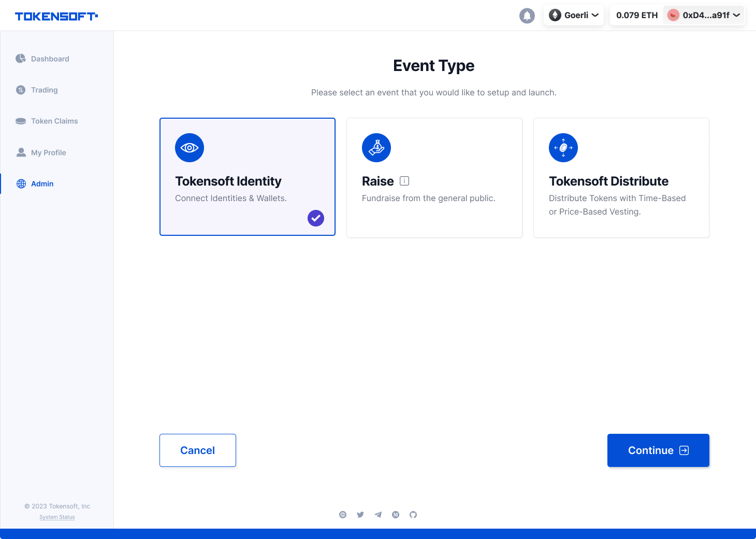756x539 pixels.
Task: Open the GitHub footer icon
Action: tap(413, 515)
